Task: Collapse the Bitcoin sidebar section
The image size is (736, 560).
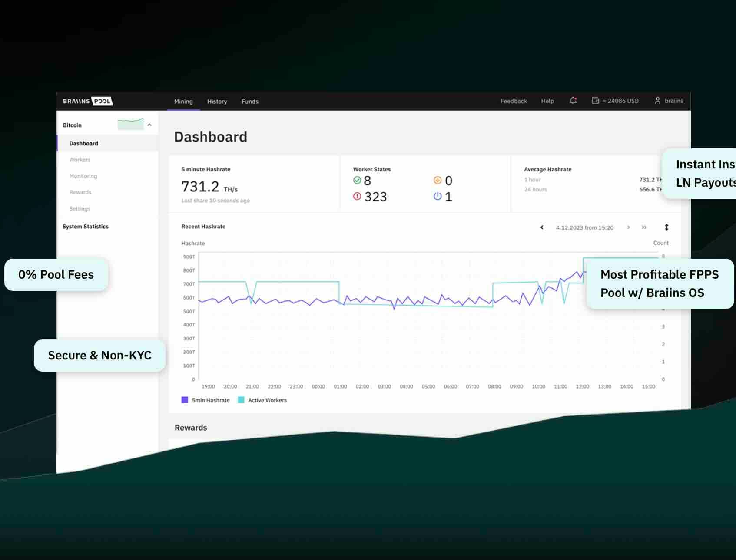Action: point(149,125)
